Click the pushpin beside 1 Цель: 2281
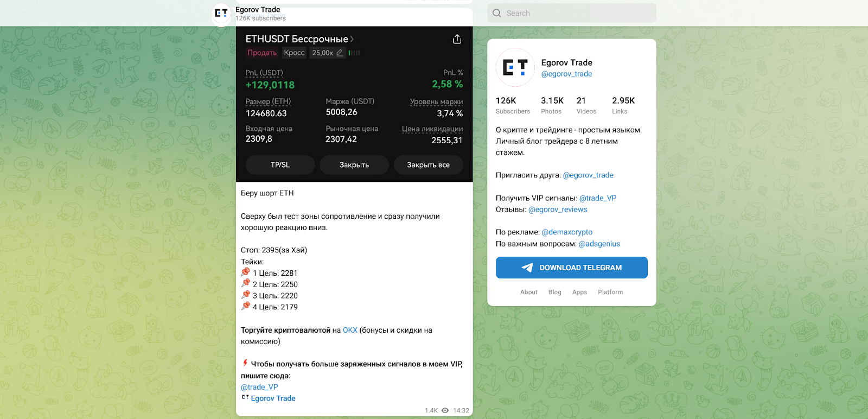Image resolution: width=868 pixels, height=419 pixels. coord(246,272)
